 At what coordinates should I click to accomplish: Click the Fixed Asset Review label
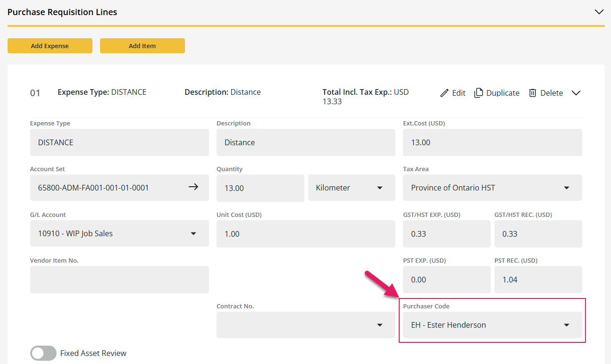point(93,353)
